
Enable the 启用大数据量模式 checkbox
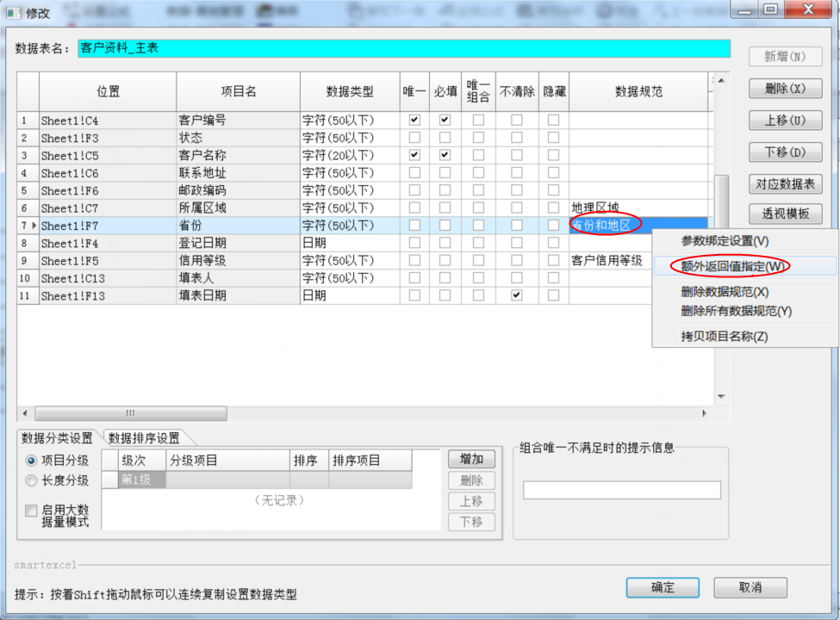pos(31,511)
